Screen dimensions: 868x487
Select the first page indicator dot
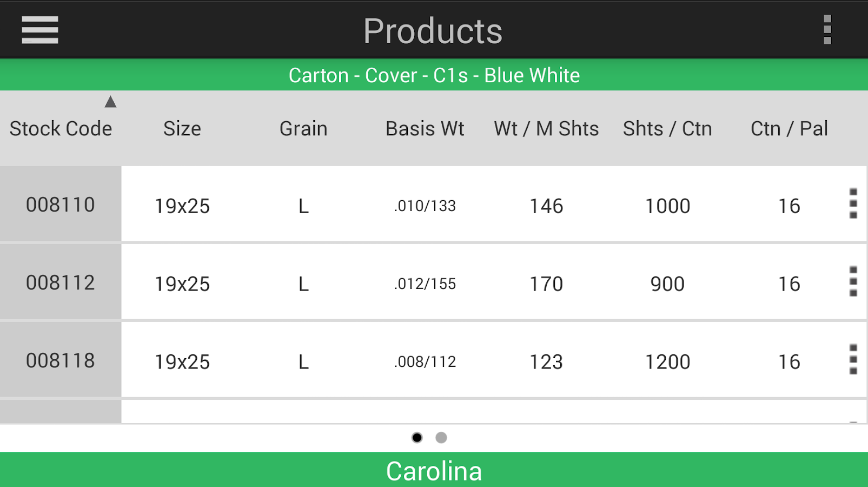pos(417,438)
